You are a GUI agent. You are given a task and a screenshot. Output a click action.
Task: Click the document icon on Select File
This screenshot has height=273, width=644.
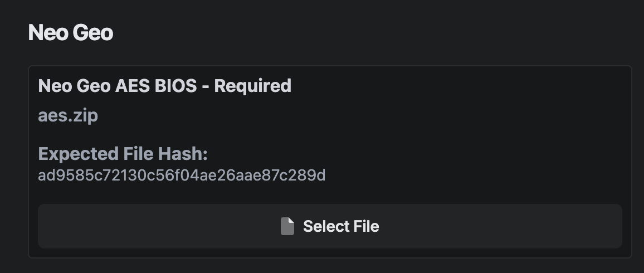click(287, 226)
